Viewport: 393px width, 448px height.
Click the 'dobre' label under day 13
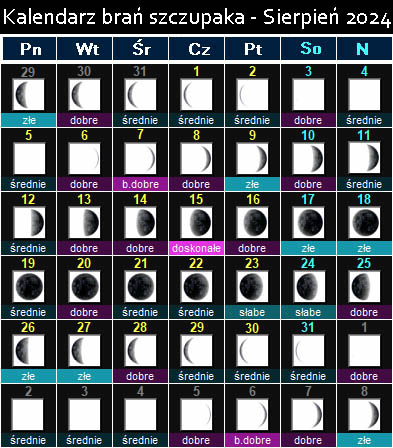pyautogui.click(x=84, y=248)
